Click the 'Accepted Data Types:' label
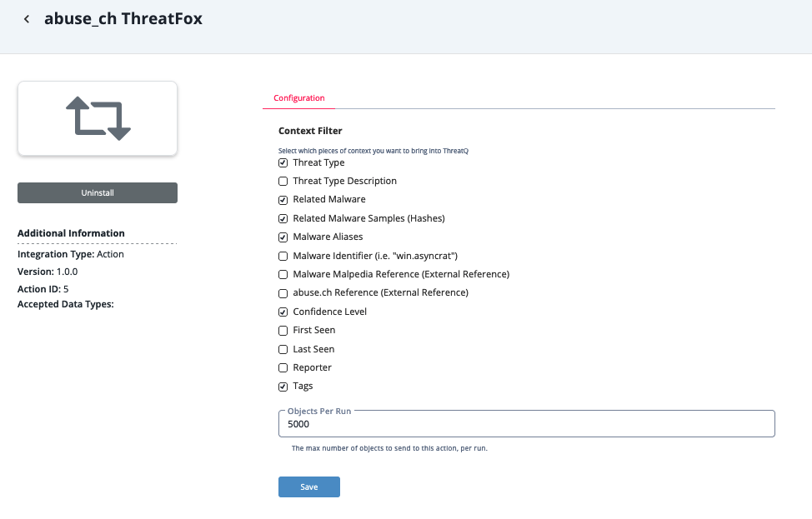The image size is (812, 519). (x=66, y=304)
